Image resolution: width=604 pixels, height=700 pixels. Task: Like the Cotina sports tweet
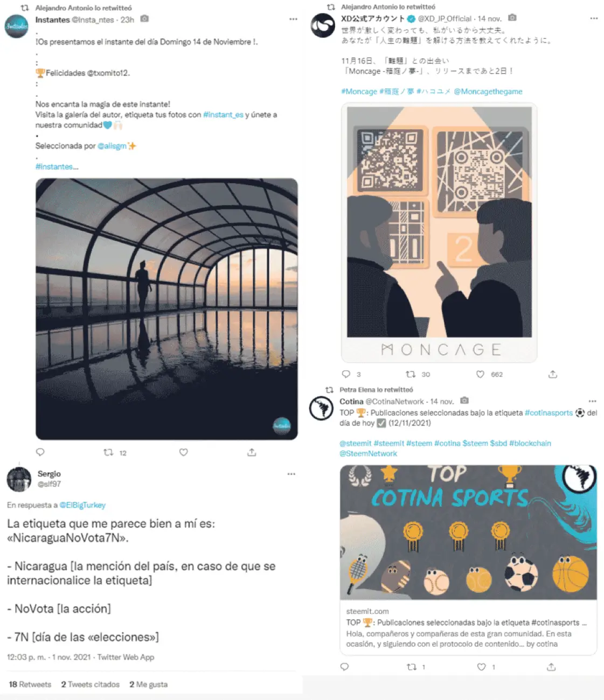pos(482,667)
